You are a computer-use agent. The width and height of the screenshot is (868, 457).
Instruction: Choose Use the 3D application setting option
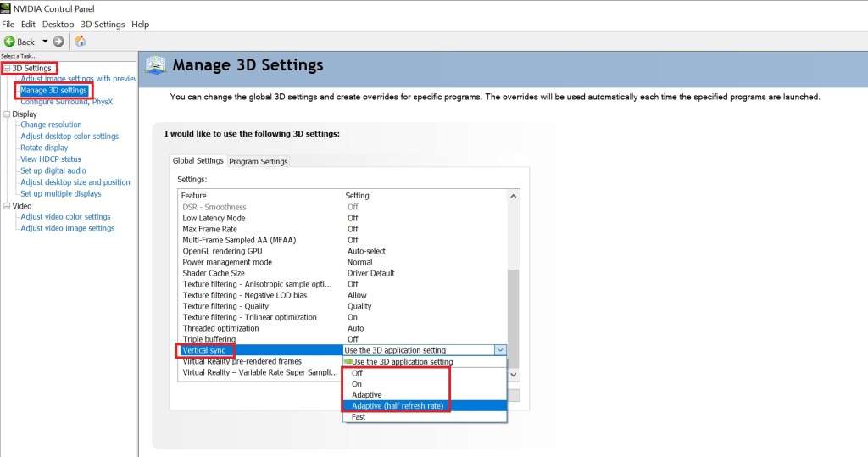pyautogui.click(x=425, y=362)
